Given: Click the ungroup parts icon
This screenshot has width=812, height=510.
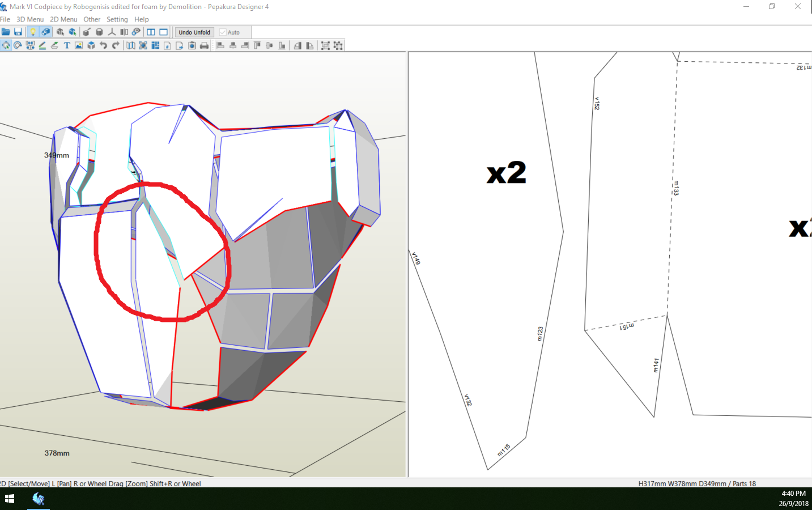Looking at the screenshot, I should tap(338, 45).
